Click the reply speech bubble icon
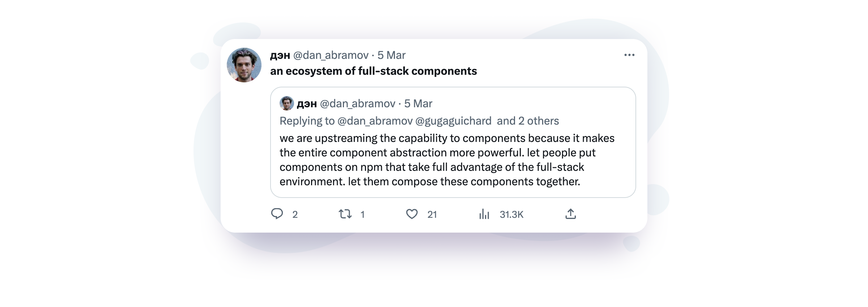This screenshot has height=307, width=868. coord(277,214)
